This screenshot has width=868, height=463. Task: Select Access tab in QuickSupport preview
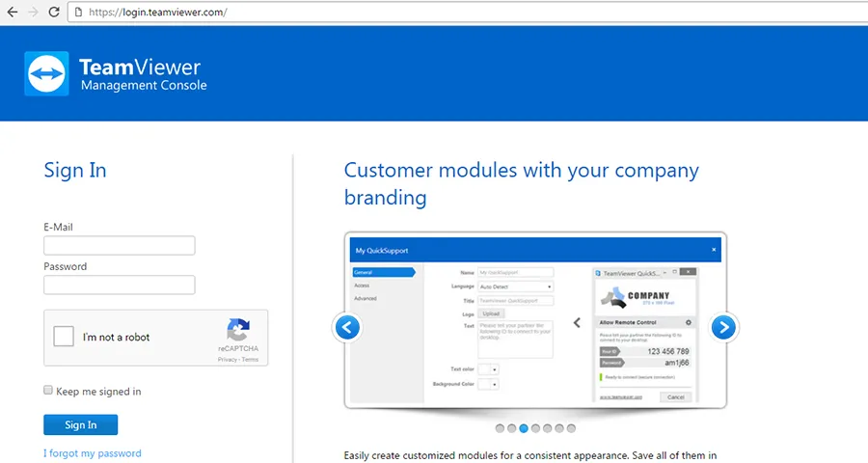(x=362, y=286)
